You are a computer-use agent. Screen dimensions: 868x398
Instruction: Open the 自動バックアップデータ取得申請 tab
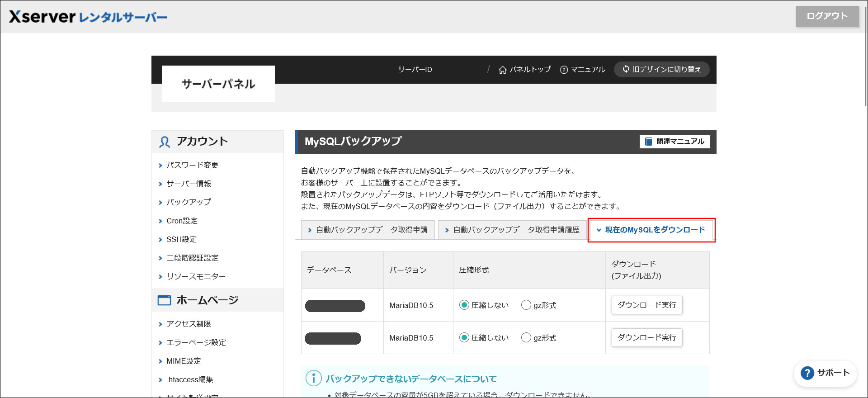pos(368,230)
